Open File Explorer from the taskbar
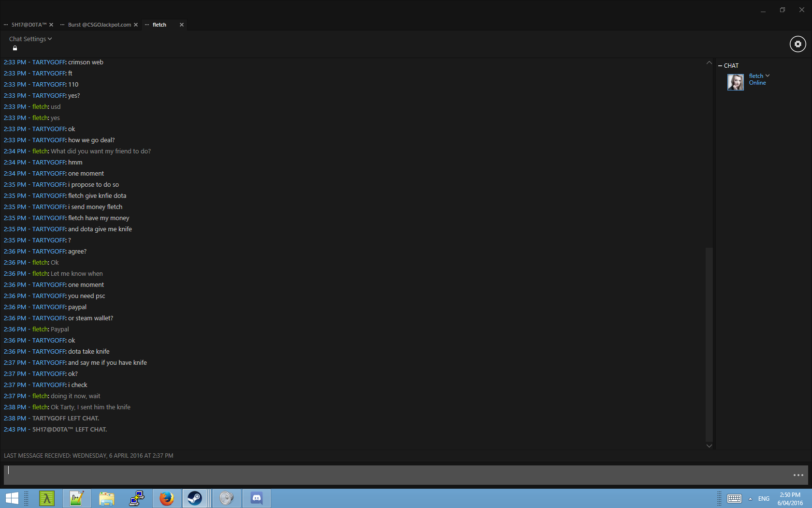 point(106,498)
